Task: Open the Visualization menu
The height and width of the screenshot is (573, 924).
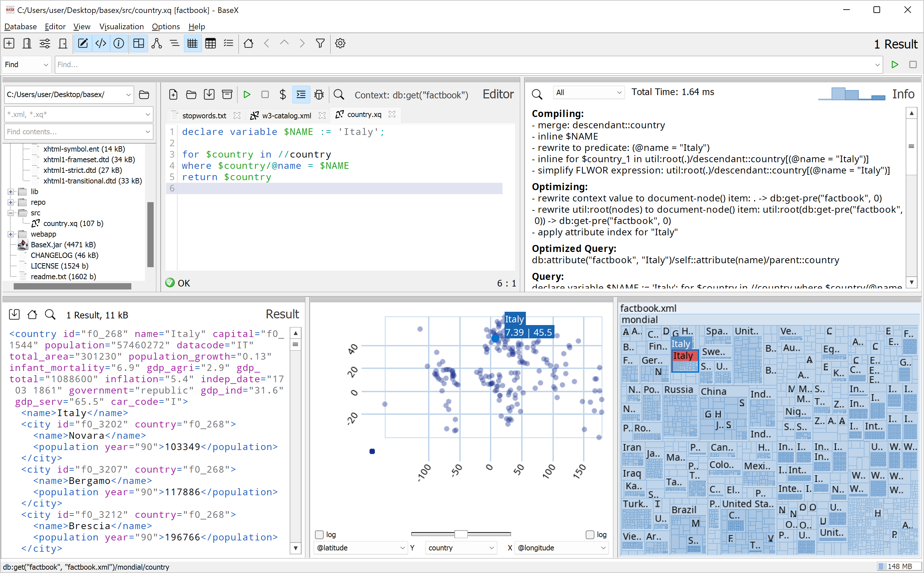Action: click(121, 27)
